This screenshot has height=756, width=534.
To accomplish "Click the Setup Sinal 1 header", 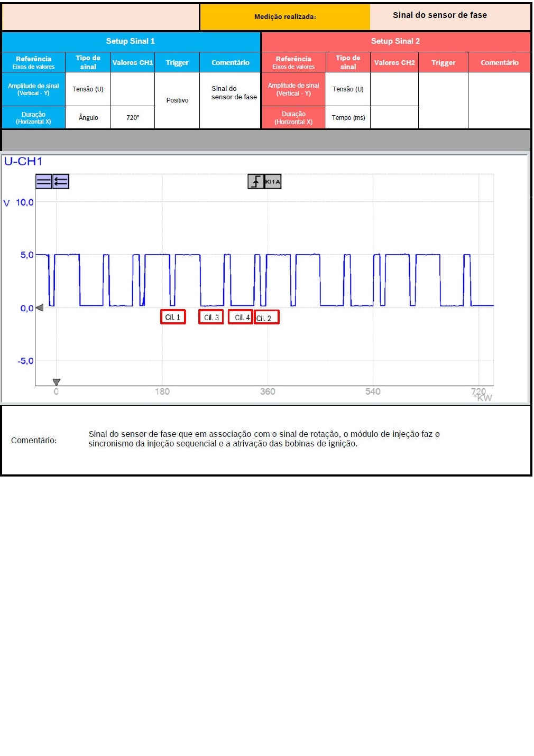I will pyautogui.click(x=131, y=41).
